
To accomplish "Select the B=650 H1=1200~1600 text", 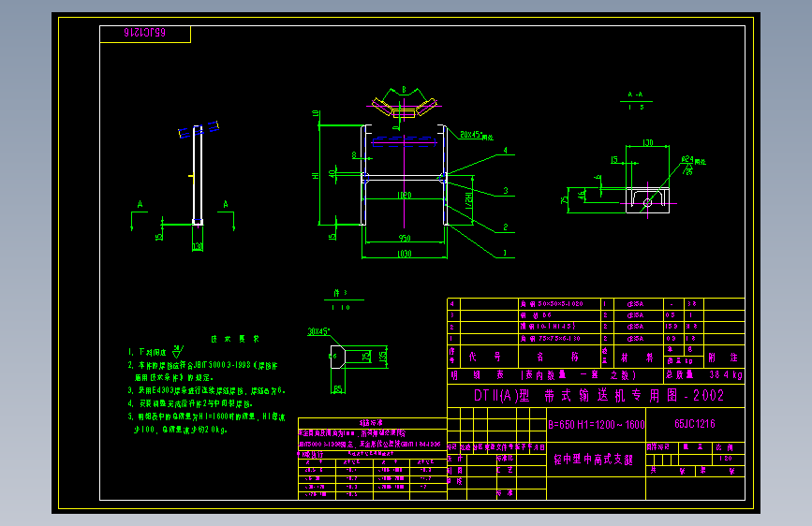I will pos(596,425).
